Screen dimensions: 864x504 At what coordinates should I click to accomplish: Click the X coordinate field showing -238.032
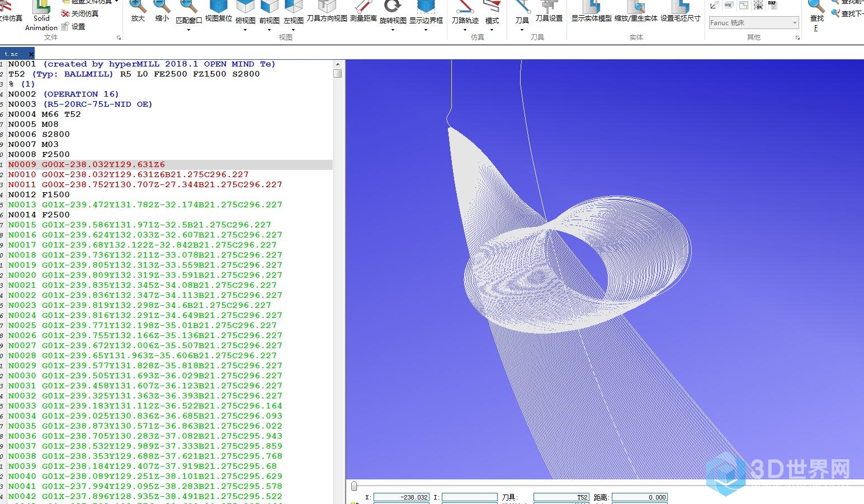pyautogui.click(x=402, y=497)
